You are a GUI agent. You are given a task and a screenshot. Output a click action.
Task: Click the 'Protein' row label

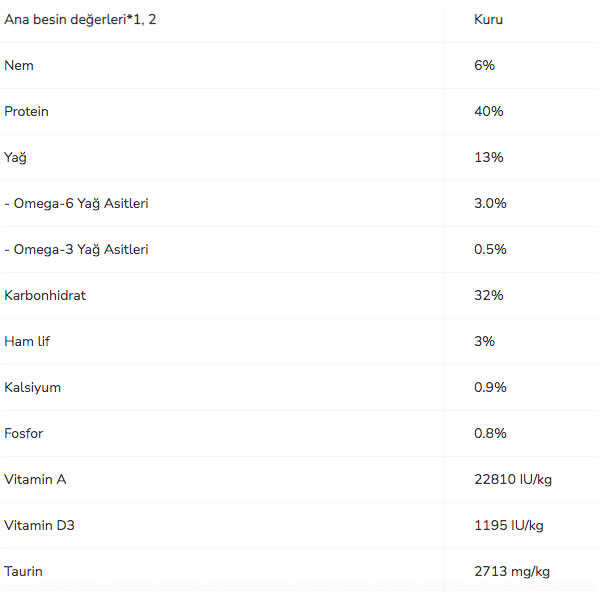[x=26, y=111]
